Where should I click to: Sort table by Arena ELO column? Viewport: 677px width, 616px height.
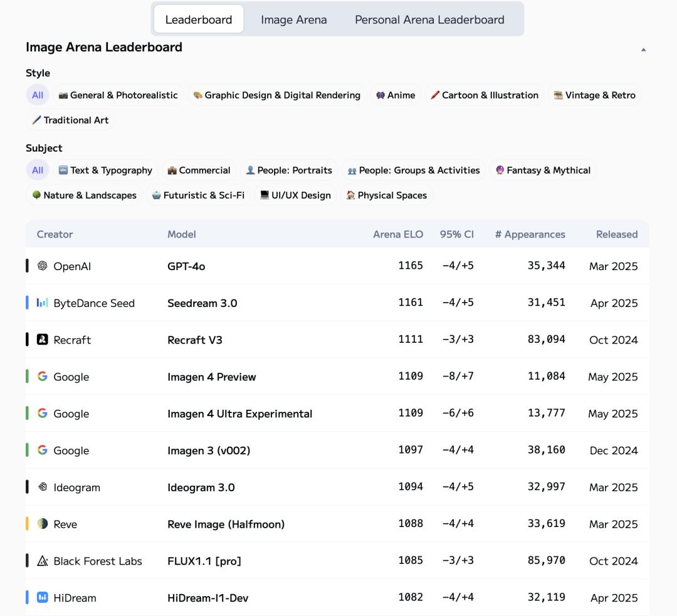[x=397, y=234]
